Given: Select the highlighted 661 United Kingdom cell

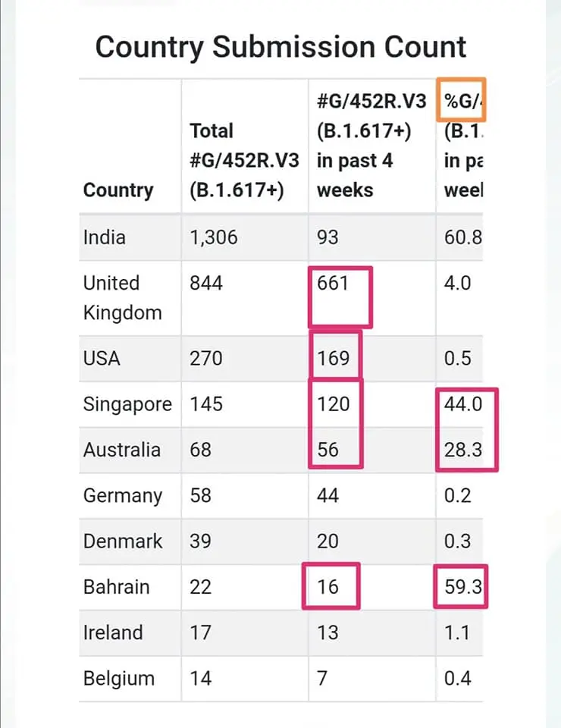Looking at the screenshot, I should coord(334,284).
